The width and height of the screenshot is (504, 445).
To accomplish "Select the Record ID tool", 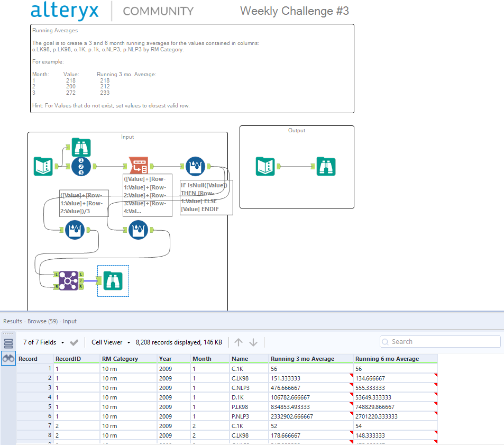I will (81, 166).
